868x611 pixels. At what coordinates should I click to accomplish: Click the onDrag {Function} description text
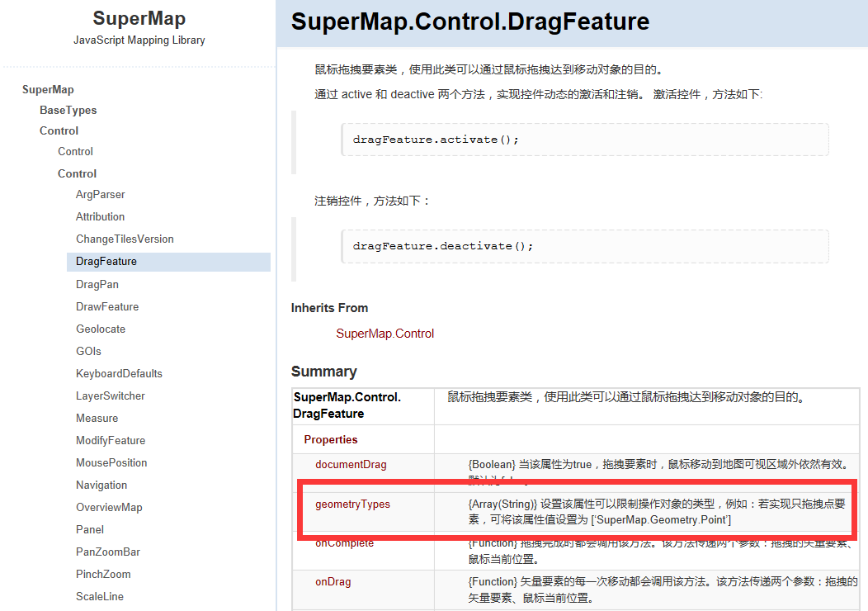(663, 590)
